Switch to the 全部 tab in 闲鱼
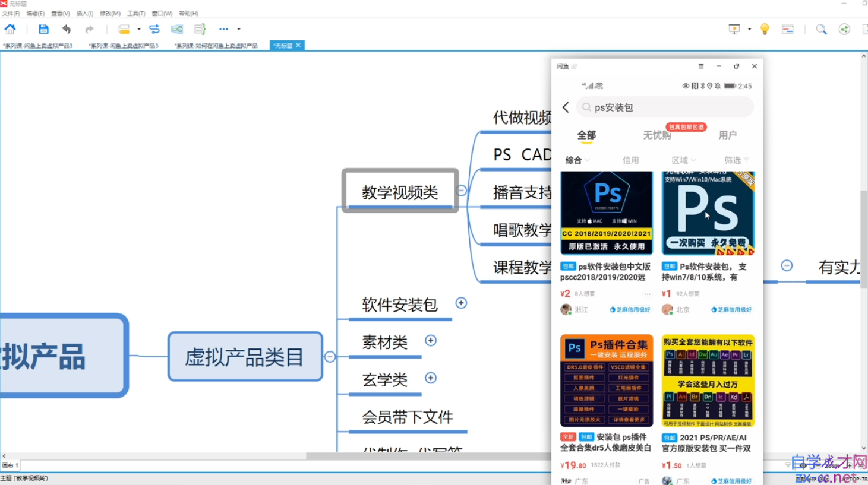This screenshot has height=485, width=868. pyautogui.click(x=586, y=135)
